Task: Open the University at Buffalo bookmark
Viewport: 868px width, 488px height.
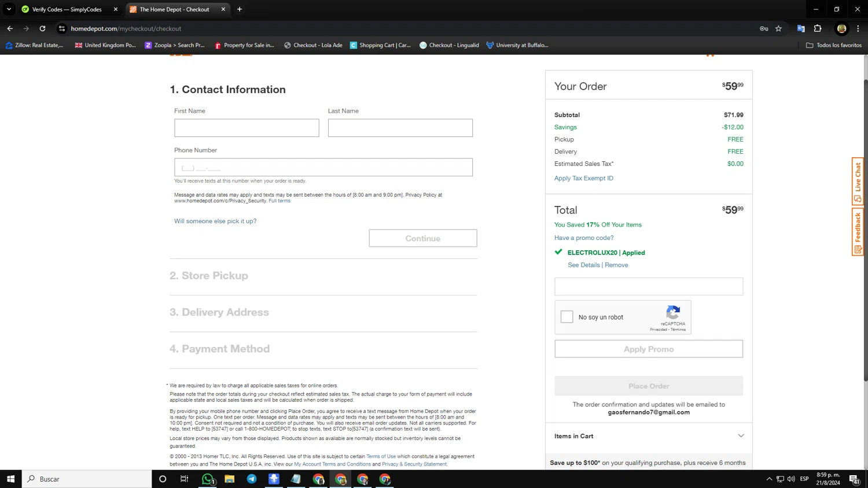Action: click(x=517, y=45)
